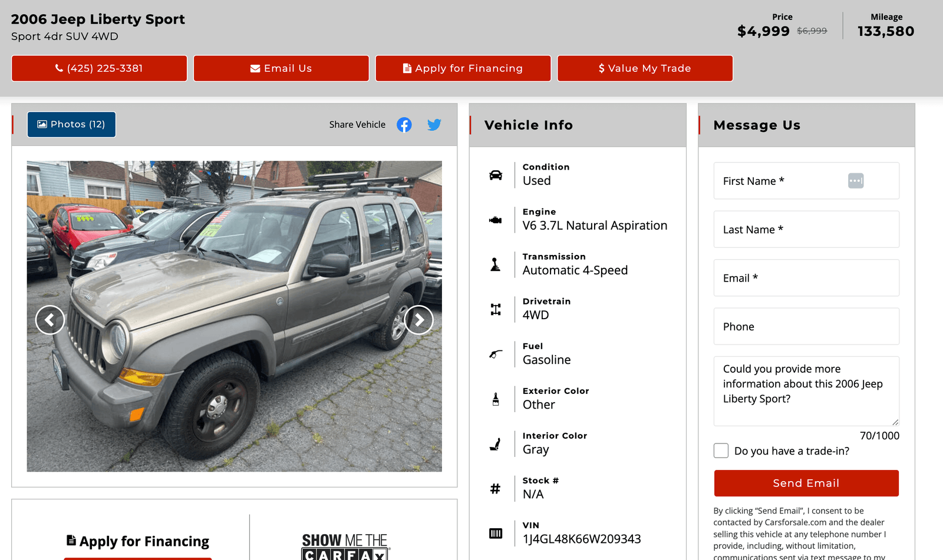This screenshot has height=560, width=943.
Task: Toggle the trade-in checkbox
Action: 721,450
